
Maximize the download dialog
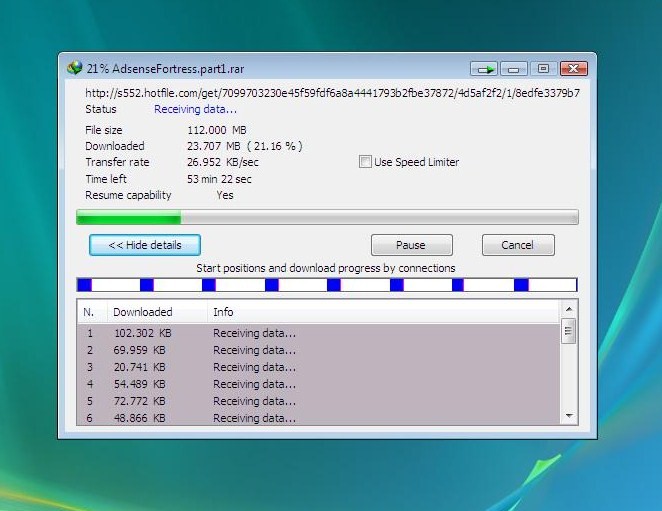543,68
